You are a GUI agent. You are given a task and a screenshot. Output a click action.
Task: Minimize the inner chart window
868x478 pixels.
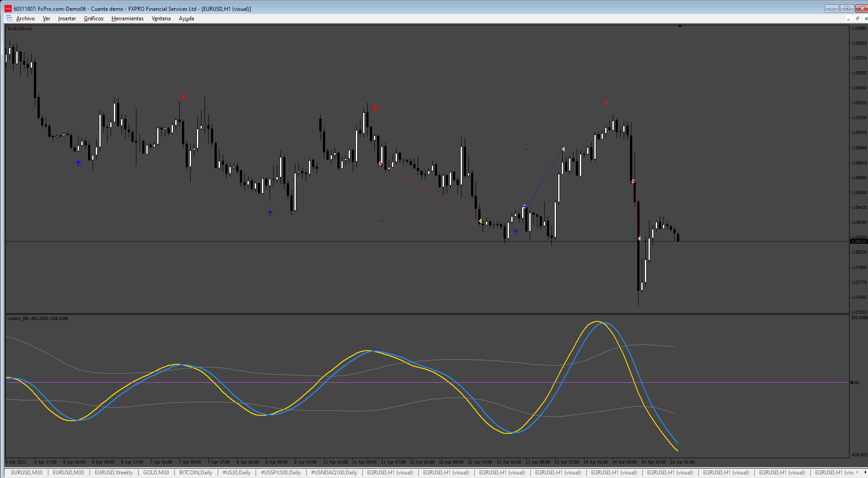click(849, 19)
